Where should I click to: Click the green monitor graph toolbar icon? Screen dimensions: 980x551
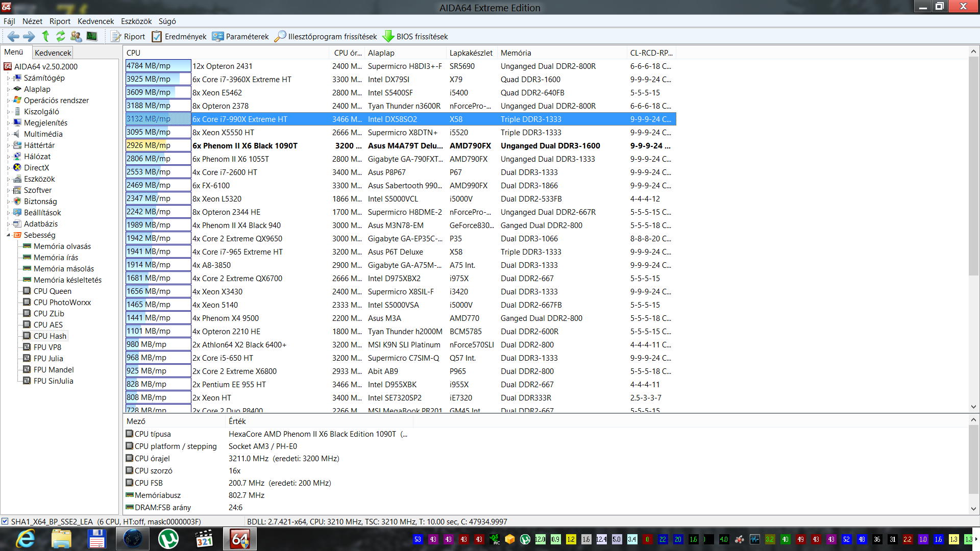92,36
